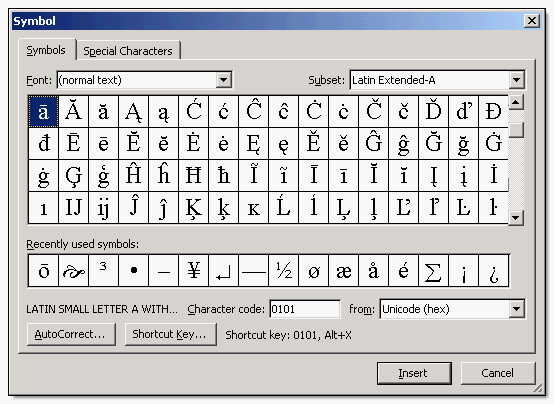Click the Insert button
This screenshot has width=554, height=404.
pyautogui.click(x=414, y=373)
